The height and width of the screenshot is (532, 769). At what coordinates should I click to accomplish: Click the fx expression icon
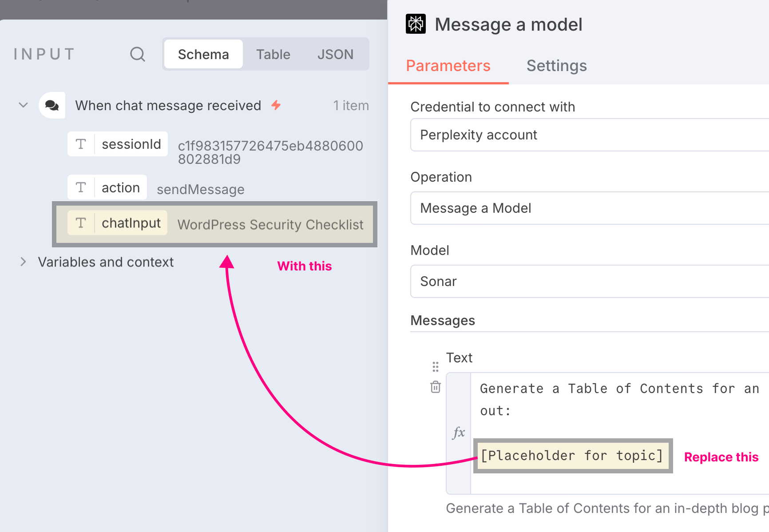point(459,432)
